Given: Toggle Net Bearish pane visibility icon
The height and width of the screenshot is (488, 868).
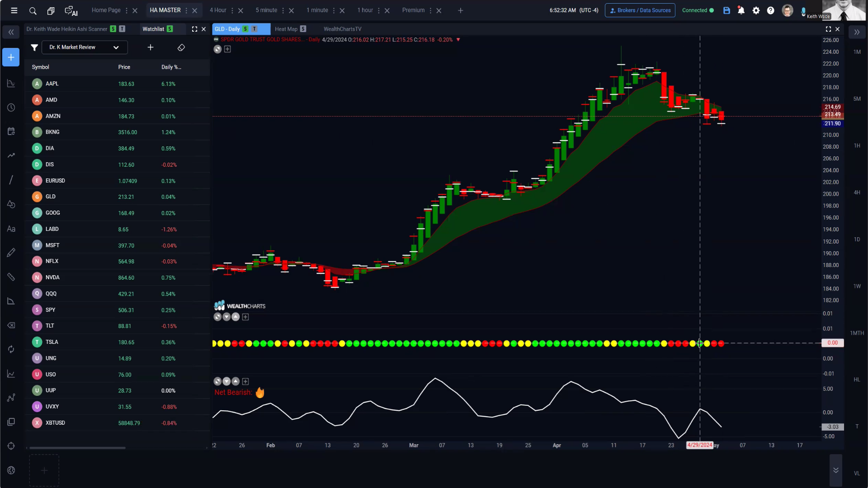Looking at the screenshot, I should click(217, 382).
